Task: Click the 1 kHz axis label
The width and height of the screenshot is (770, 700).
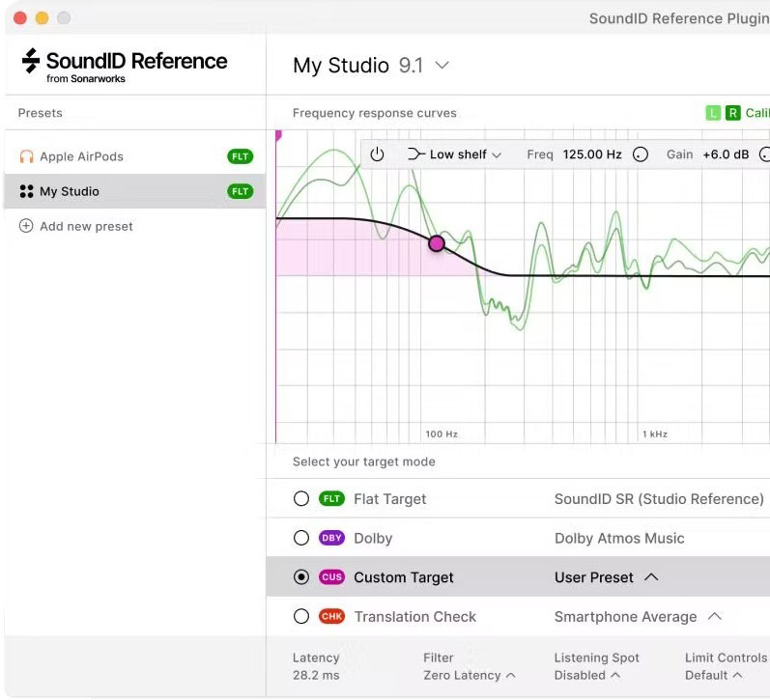Action: [x=655, y=434]
